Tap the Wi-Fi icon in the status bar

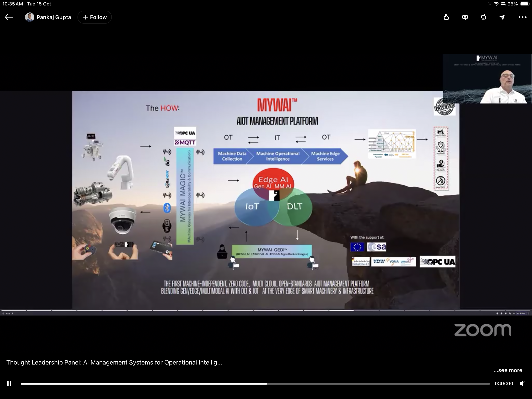pyautogui.click(x=496, y=4)
